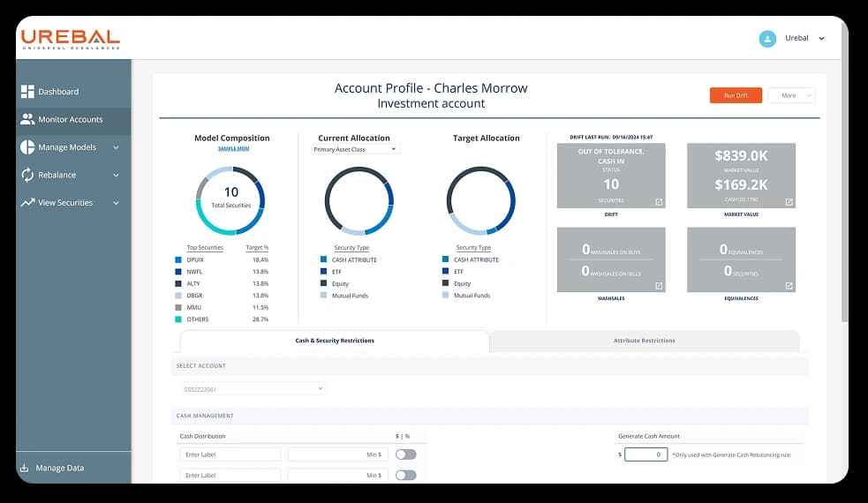
Task: Click the Urebal logo
Action: (x=71, y=40)
